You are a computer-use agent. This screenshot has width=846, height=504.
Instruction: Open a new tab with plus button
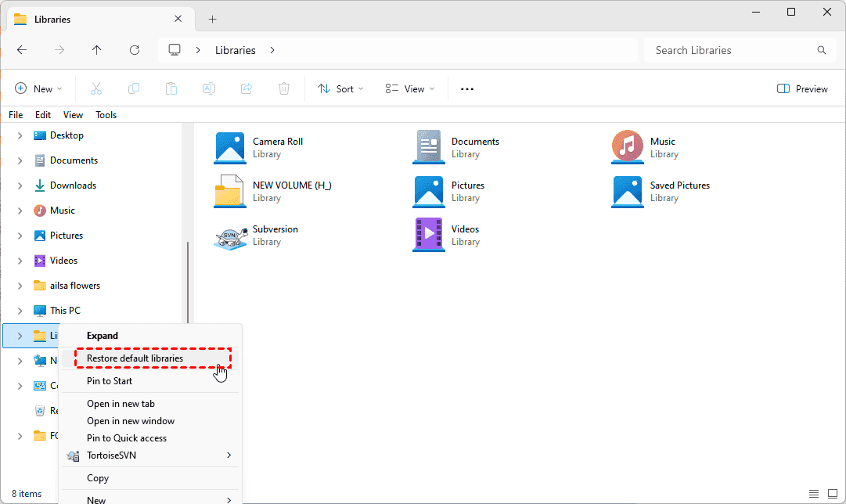[x=212, y=20]
